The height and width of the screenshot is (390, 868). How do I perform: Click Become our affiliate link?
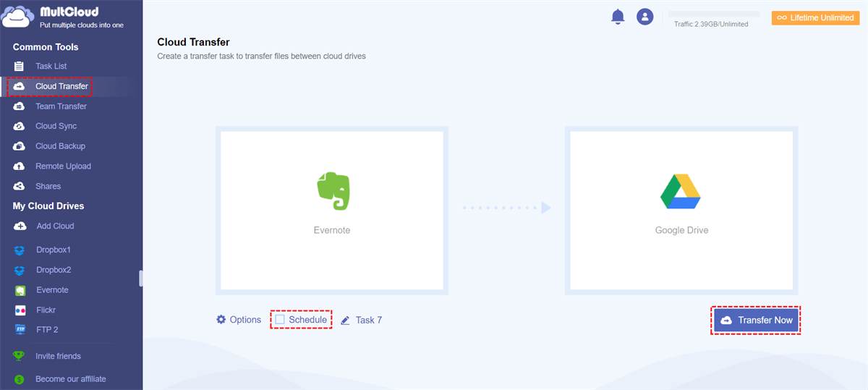[70, 379]
